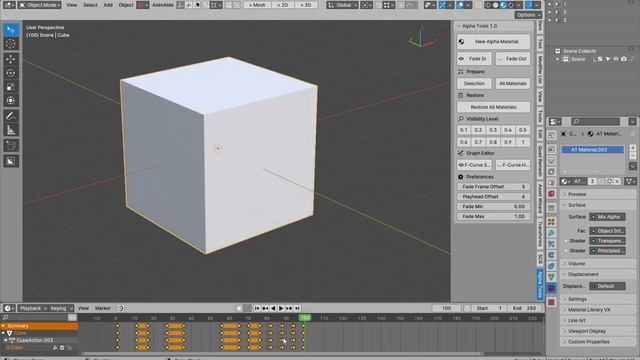Open the Object Mode dropdown
The height and width of the screenshot is (360, 640).
coord(40,5)
